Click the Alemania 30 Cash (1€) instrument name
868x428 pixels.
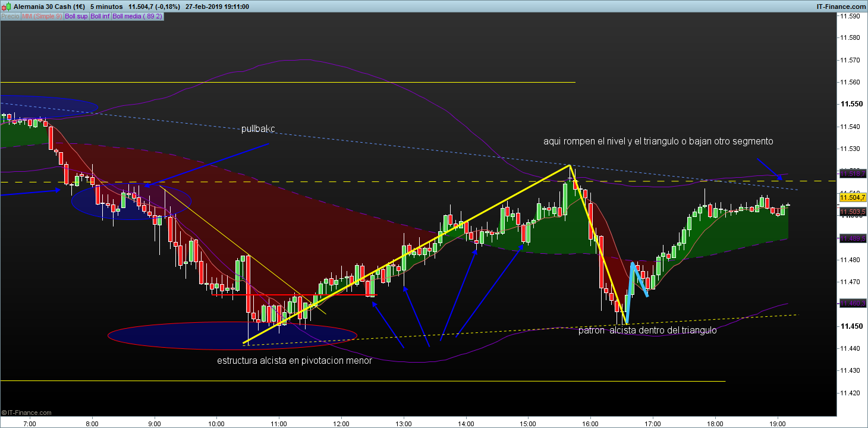pos(49,7)
